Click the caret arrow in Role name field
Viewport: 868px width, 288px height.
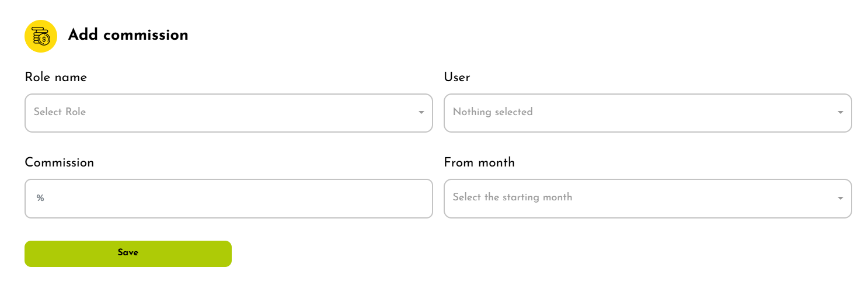pos(421,113)
